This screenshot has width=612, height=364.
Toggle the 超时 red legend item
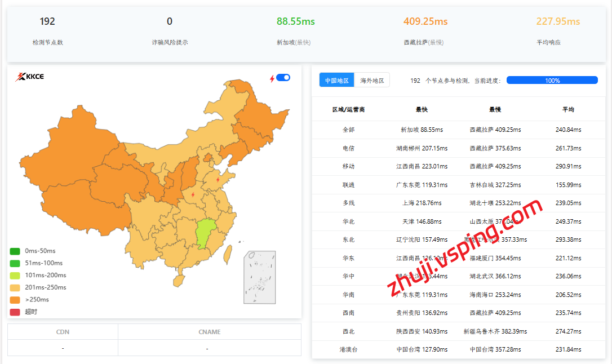30,312
